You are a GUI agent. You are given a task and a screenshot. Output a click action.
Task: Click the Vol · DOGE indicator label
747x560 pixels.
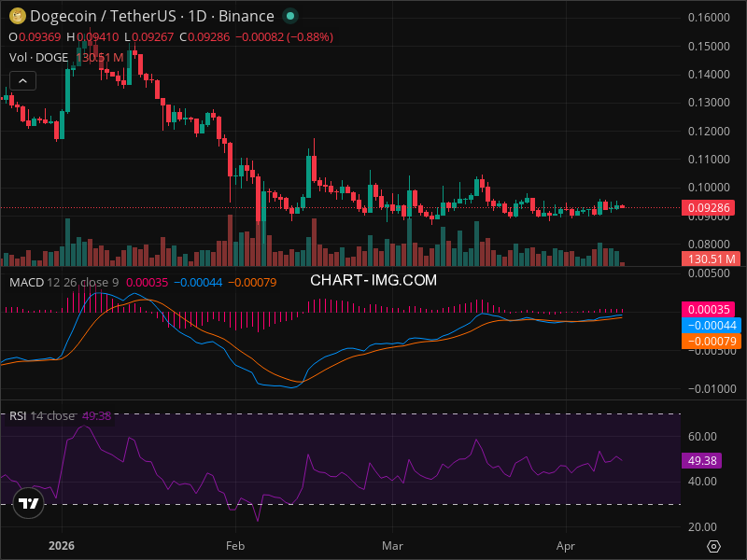pos(38,58)
